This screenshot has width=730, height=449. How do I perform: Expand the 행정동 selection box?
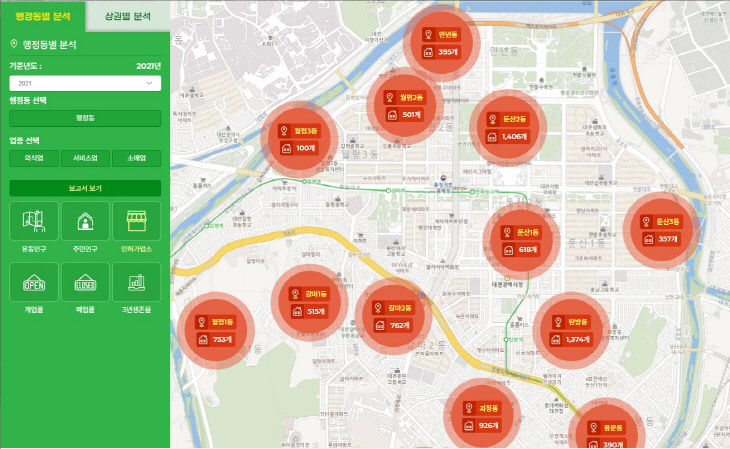[84, 118]
